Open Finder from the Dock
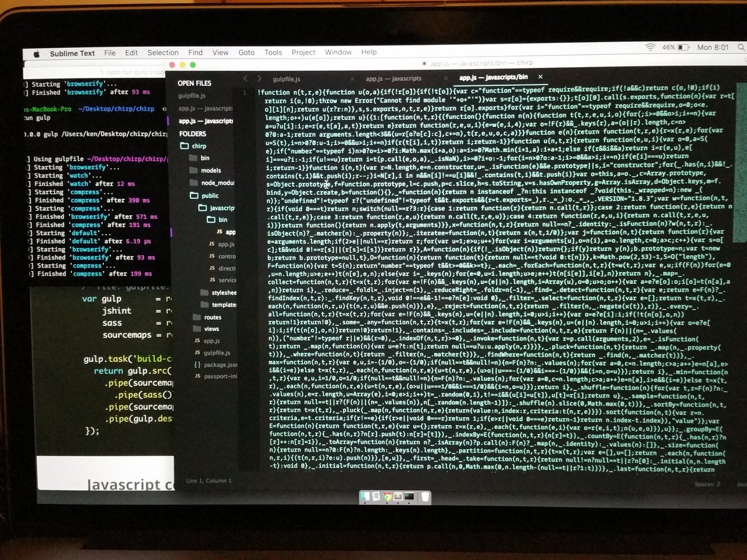Screen dimensions: 747x560 point(365,497)
